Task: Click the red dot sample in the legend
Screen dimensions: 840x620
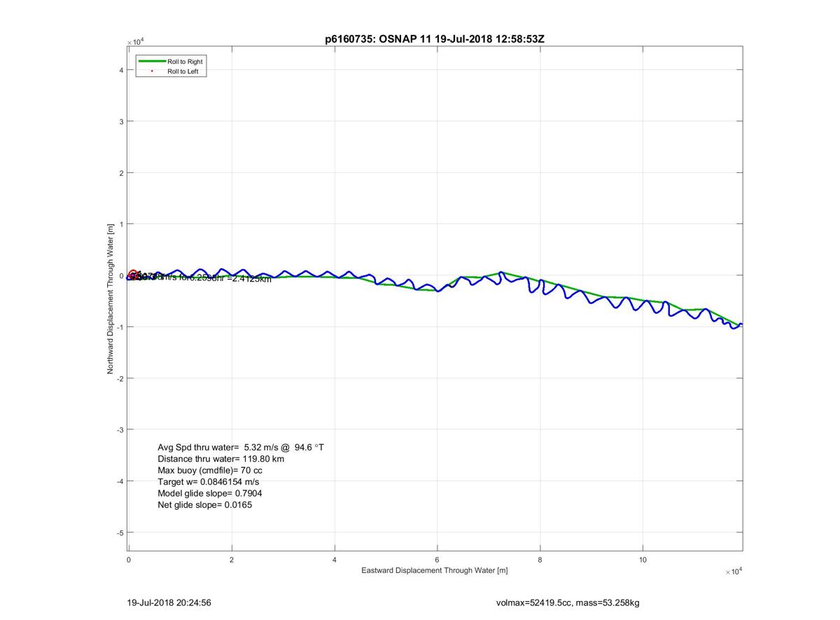Action: pyautogui.click(x=152, y=71)
